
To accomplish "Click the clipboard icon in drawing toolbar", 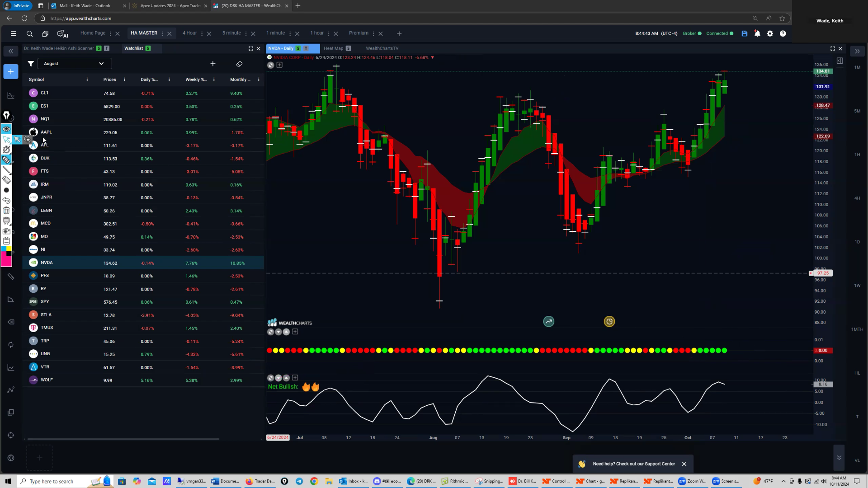I will (6, 241).
